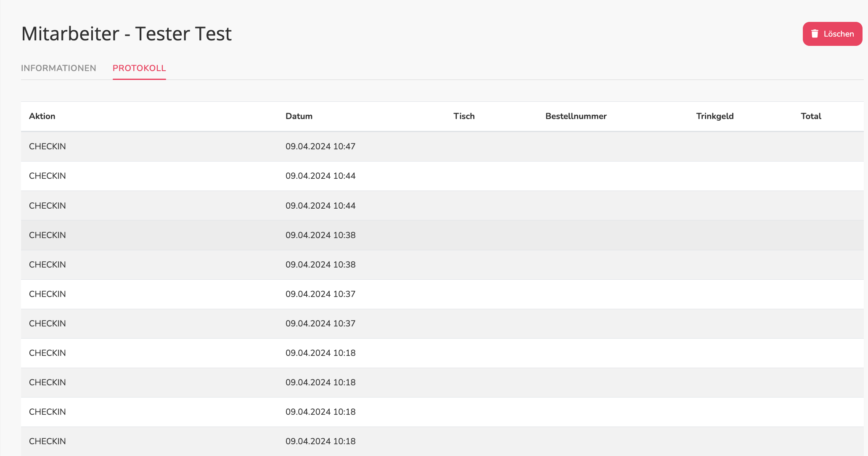Select the date 09.04.2024 10:47

(x=320, y=146)
